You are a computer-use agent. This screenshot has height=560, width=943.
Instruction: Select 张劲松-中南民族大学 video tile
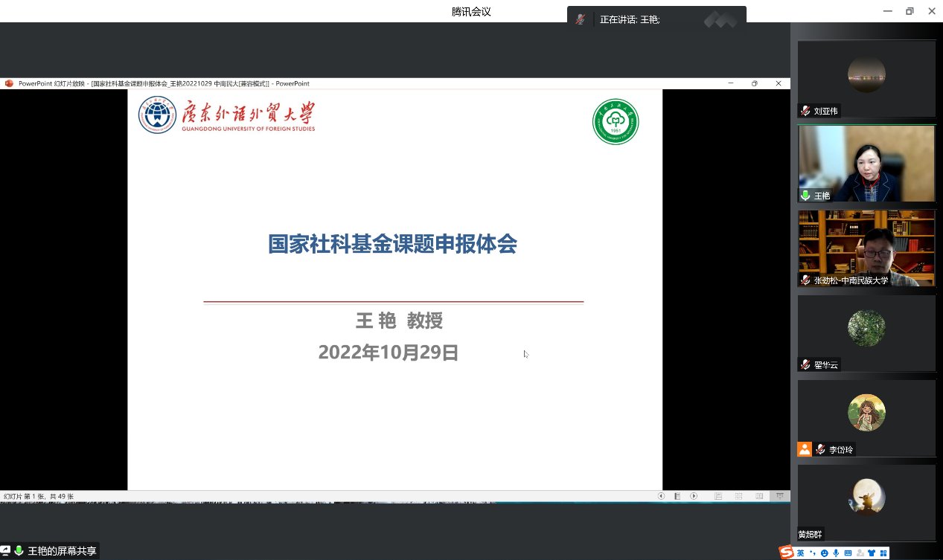tap(866, 248)
